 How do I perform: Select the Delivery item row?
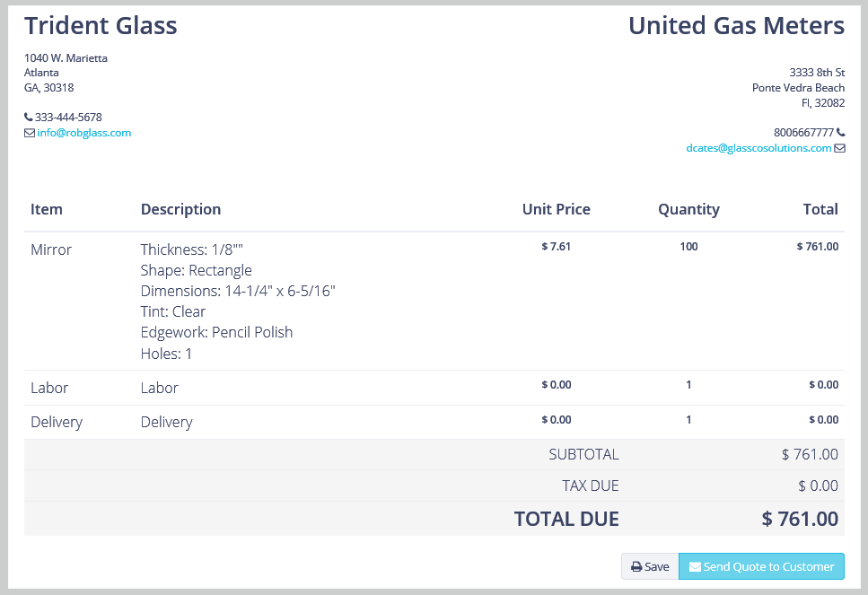[x=434, y=422]
